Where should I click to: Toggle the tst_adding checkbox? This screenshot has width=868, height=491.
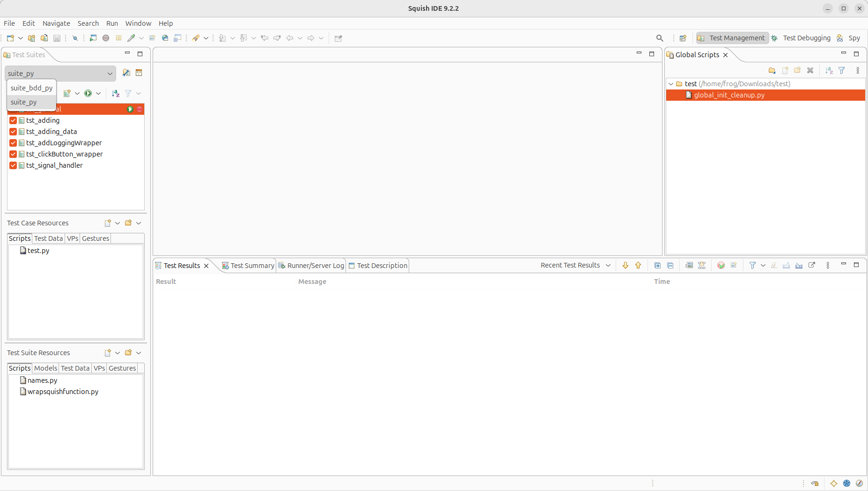pyautogui.click(x=13, y=120)
